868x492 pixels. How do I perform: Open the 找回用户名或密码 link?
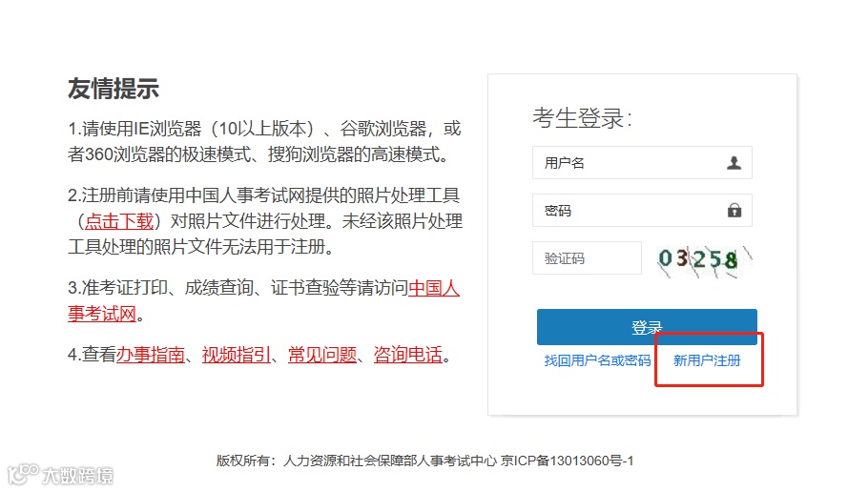coord(597,360)
